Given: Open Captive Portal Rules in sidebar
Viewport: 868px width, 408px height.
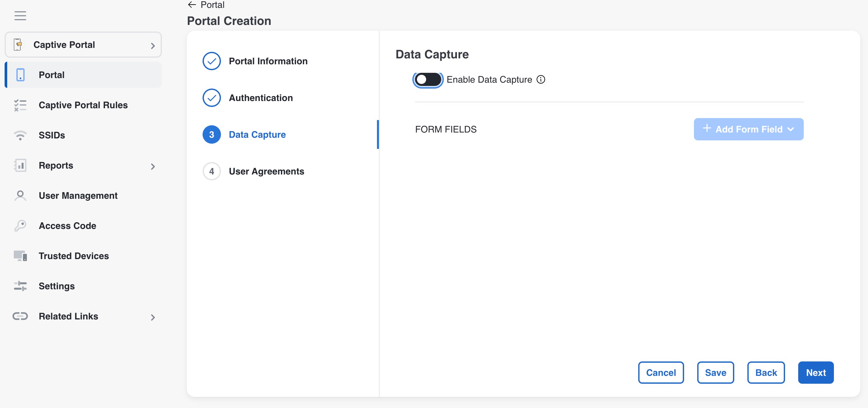Looking at the screenshot, I should click(x=83, y=105).
